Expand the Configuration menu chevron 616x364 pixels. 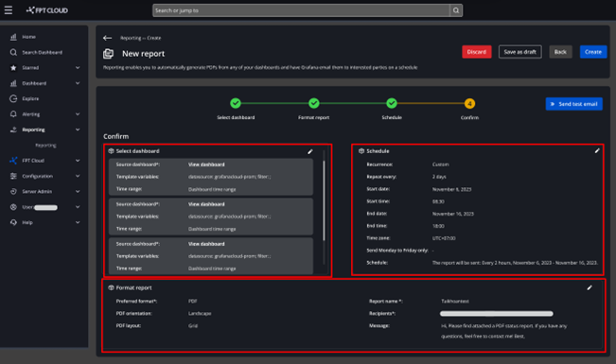tap(78, 176)
